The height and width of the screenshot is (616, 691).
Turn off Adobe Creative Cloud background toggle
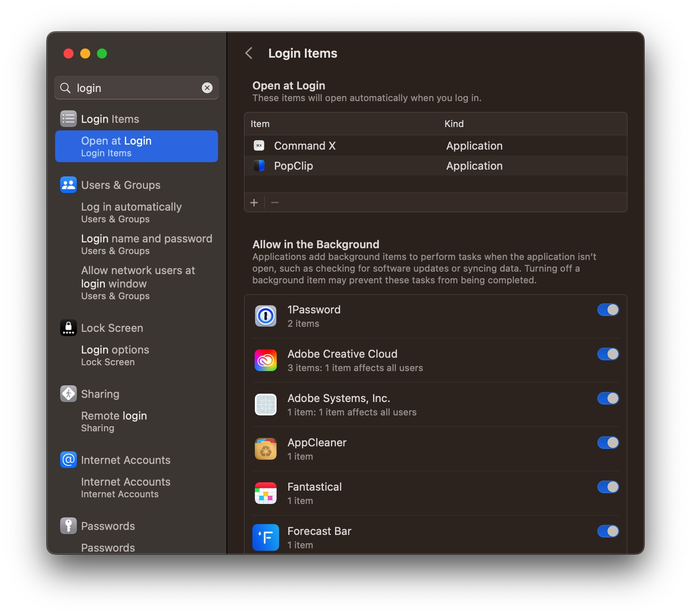[x=608, y=354]
